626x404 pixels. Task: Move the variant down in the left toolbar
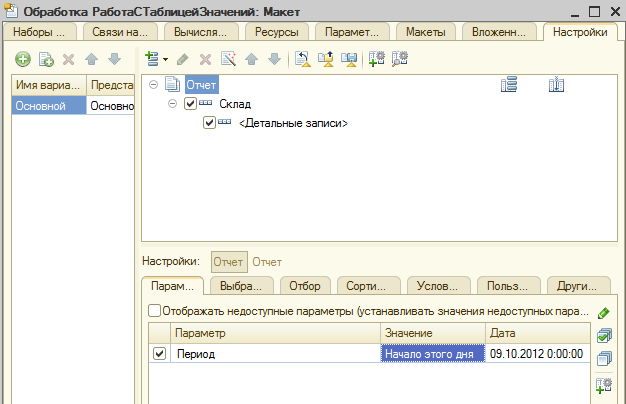point(115,59)
